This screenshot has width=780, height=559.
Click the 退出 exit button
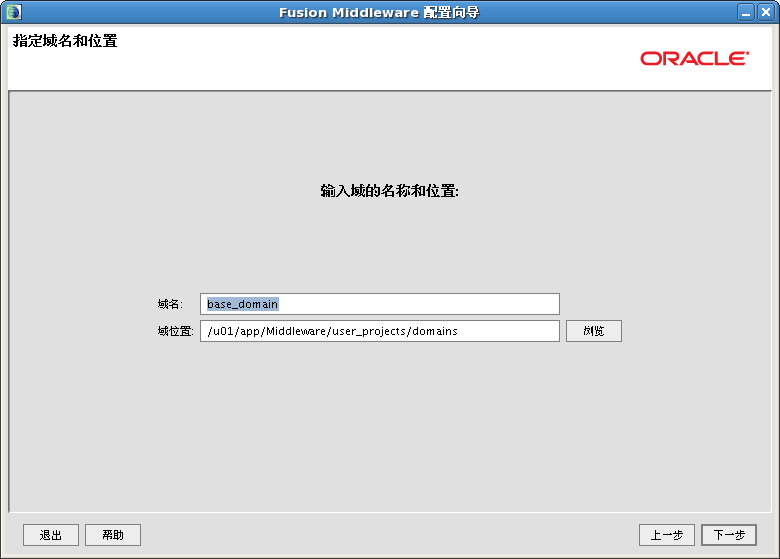click(51, 535)
